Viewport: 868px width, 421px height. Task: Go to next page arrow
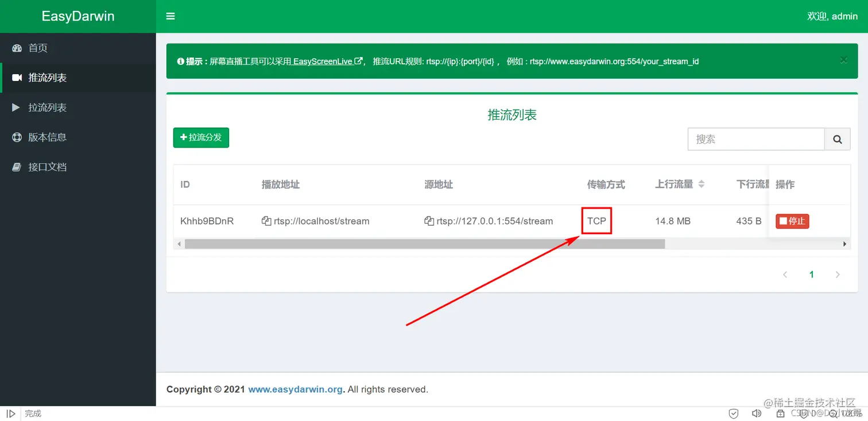pyautogui.click(x=838, y=275)
